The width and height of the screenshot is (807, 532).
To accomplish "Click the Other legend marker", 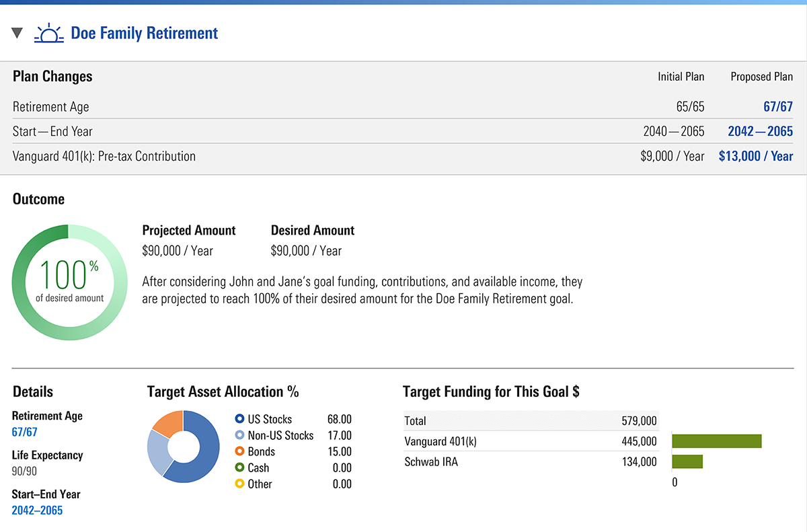I will coord(239,484).
